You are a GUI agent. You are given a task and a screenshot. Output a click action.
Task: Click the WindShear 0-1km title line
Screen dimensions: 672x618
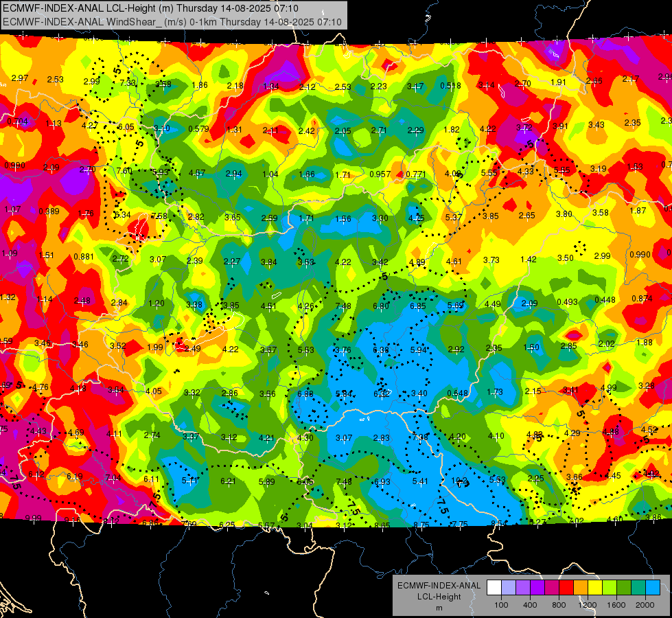tap(172, 22)
